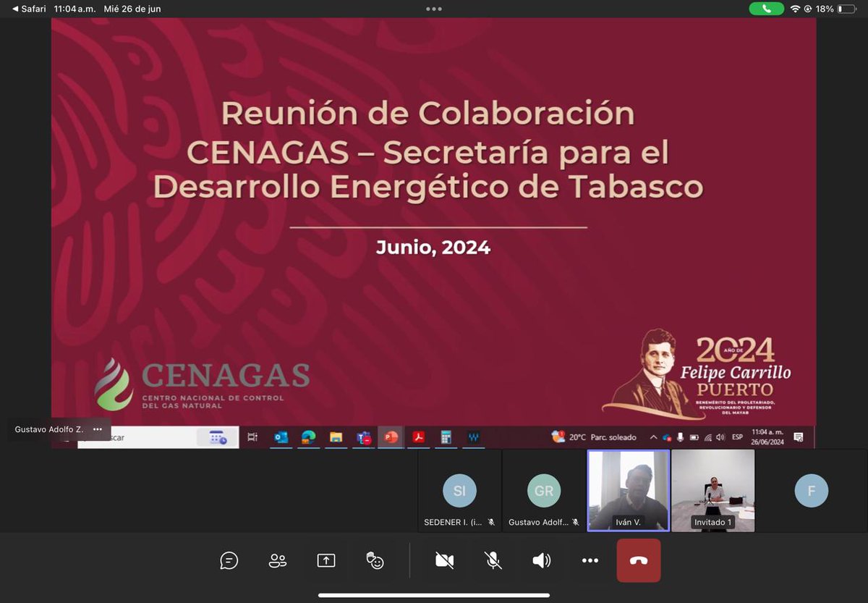Click Outlook icon in shared taskbar

pos(281,437)
